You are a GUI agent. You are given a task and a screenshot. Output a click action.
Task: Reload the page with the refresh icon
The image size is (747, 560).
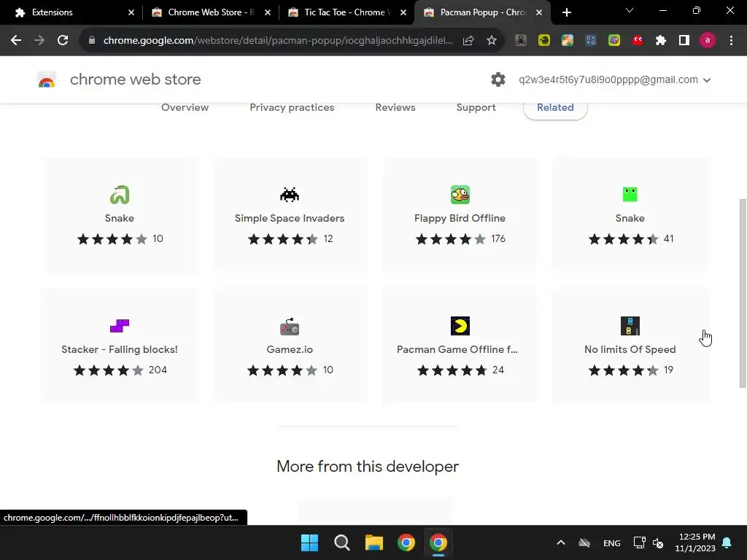pyautogui.click(x=63, y=41)
